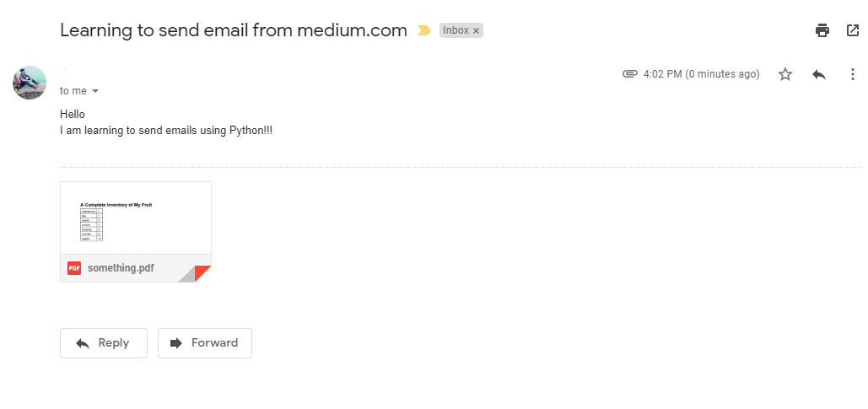
Task: Remove the Inbox label using its x
Action: (x=476, y=31)
